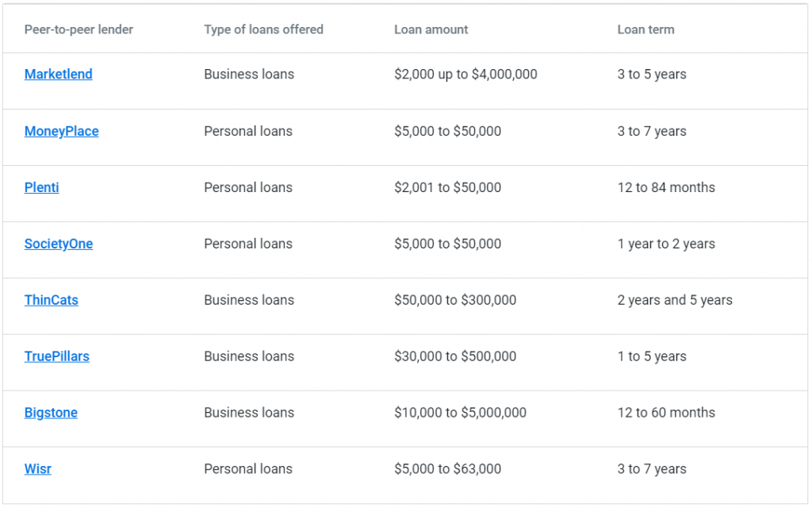This screenshot has width=812, height=508.
Task: Click the 'Loan amount' column header
Action: [431, 30]
